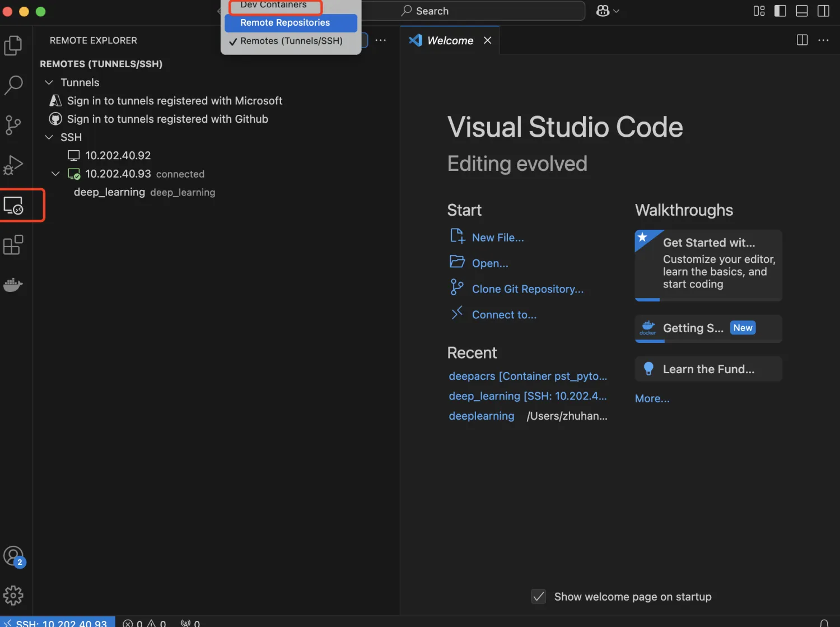Screen dimensions: 840x627
Task: Click Connect to... link
Action: pyautogui.click(x=504, y=315)
